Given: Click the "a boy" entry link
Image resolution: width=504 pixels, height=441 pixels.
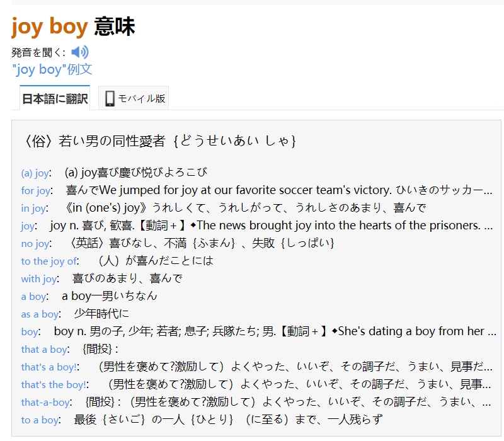Looking at the screenshot, I should click(33, 297).
